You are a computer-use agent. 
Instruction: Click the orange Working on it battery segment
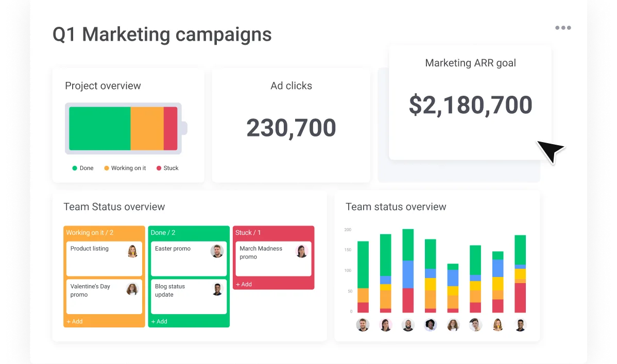click(147, 128)
